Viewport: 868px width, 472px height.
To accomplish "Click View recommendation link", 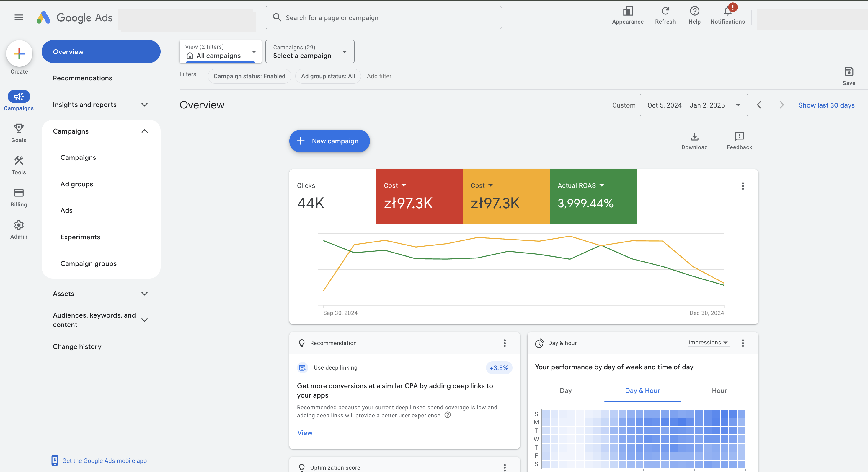I will coord(305,433).
